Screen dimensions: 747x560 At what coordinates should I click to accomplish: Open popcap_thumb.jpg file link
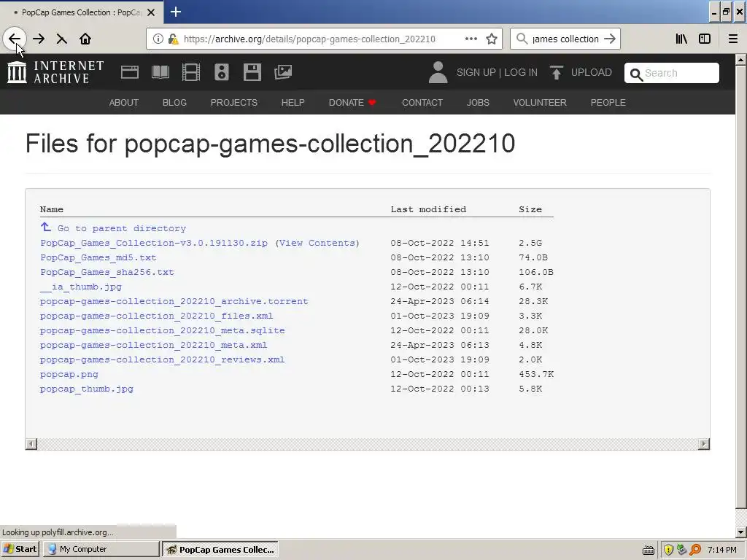coord(87,389)
